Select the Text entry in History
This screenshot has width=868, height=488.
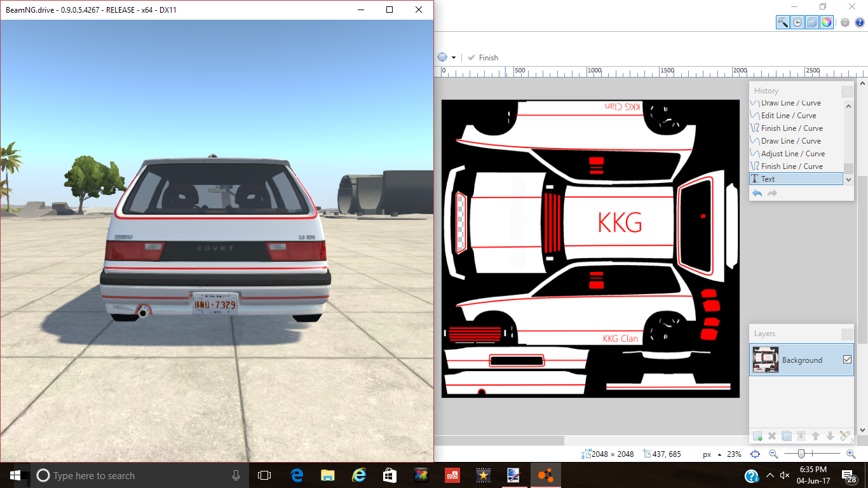click(x=797, y=179)
